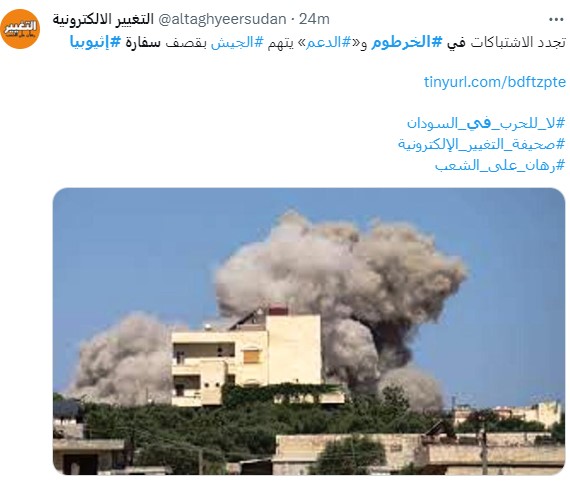This screenshot has width=570, height=482.
Task: Open the 24m tweet timestamp
Action: click(x=314, y=19)
